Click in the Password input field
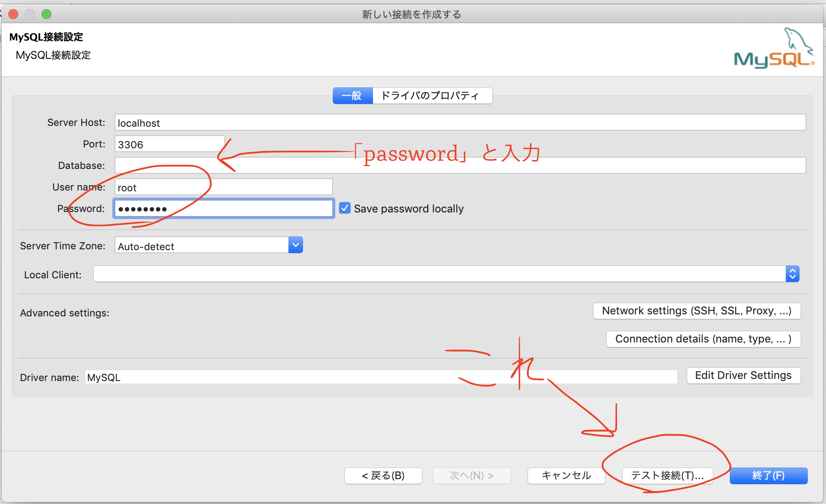826x504 pixels. pyautogui.click(x=223, y=209)
